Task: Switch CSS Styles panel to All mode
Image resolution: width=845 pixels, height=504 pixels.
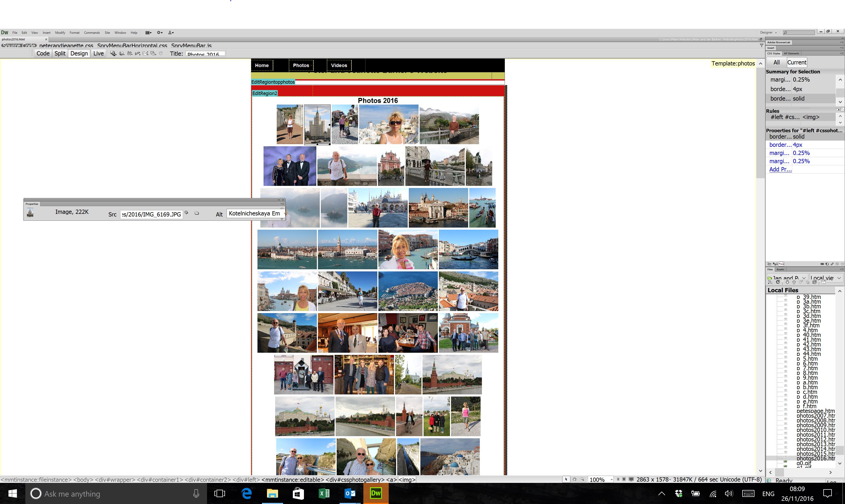Action: [776, 63]
